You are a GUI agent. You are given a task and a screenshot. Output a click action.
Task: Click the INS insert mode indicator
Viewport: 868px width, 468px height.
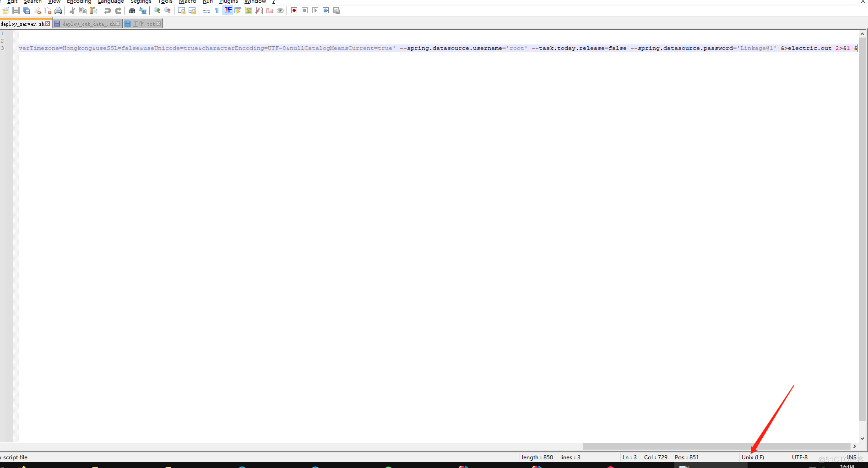(852, 457)
